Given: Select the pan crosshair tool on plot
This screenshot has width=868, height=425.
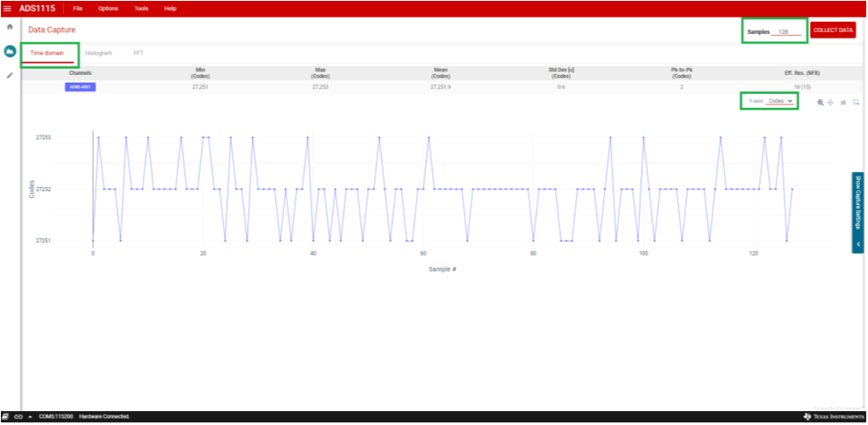Looking at the screenshot, I should tap(831, 103).
